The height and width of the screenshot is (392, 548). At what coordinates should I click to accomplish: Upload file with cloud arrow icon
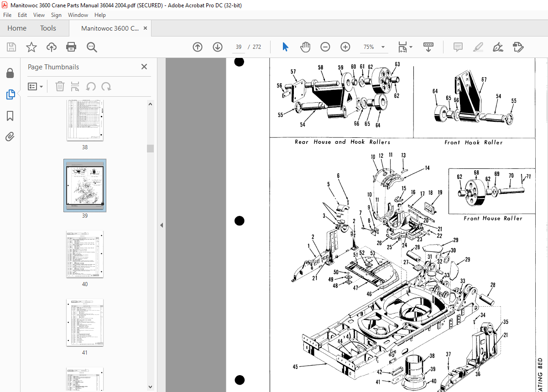click(x=52, y=47)
